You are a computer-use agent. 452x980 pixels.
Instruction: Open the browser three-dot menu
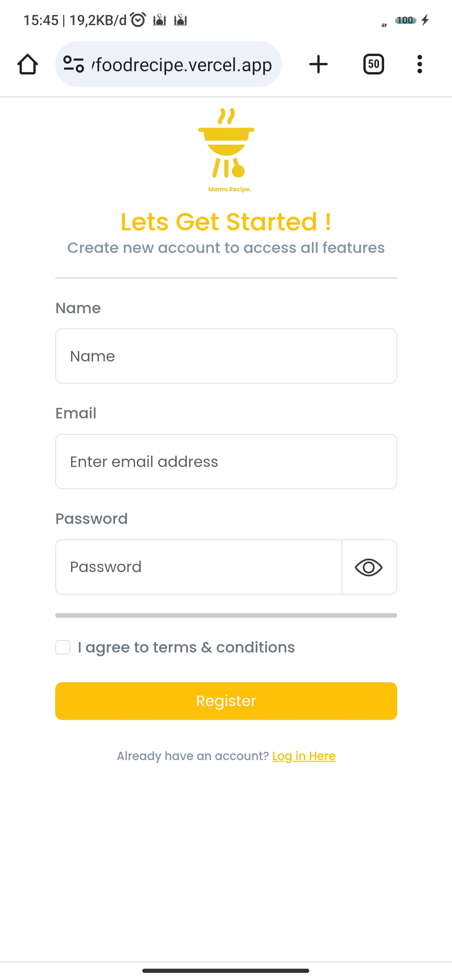pos(419,64)
